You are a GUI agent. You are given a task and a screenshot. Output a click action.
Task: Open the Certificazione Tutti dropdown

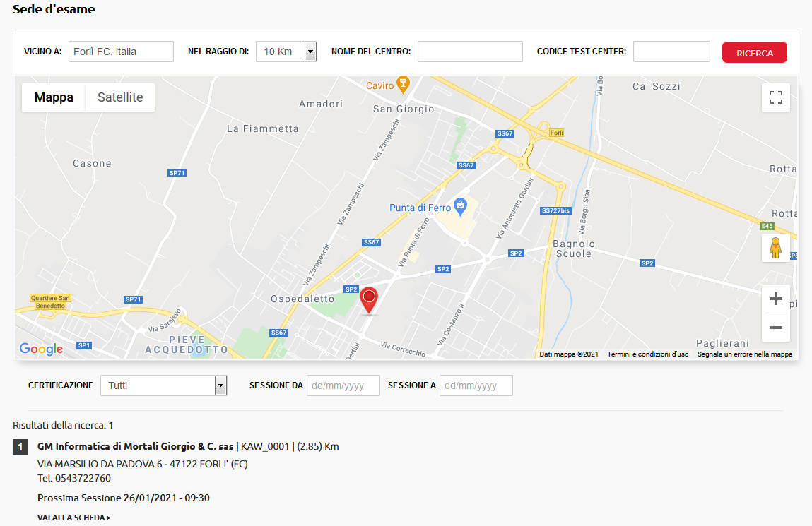[164, 385]
